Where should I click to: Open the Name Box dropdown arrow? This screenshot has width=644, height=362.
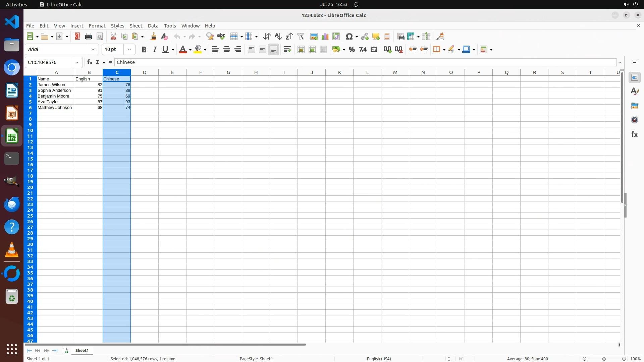77,62
